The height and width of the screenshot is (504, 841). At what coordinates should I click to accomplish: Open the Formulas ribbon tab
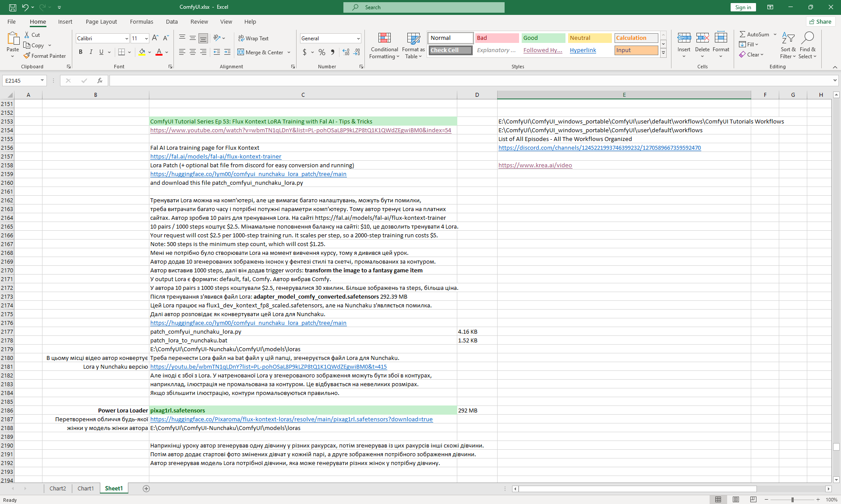point(141,21)
